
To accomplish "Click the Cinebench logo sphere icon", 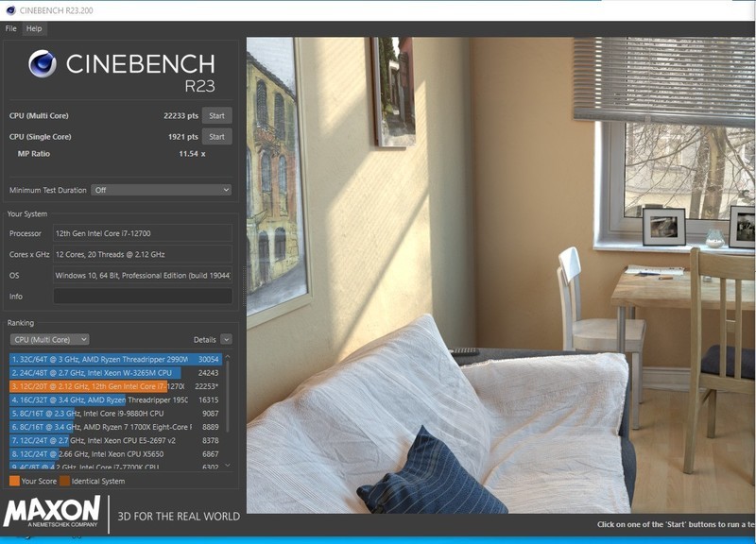I will coord(43,64).
